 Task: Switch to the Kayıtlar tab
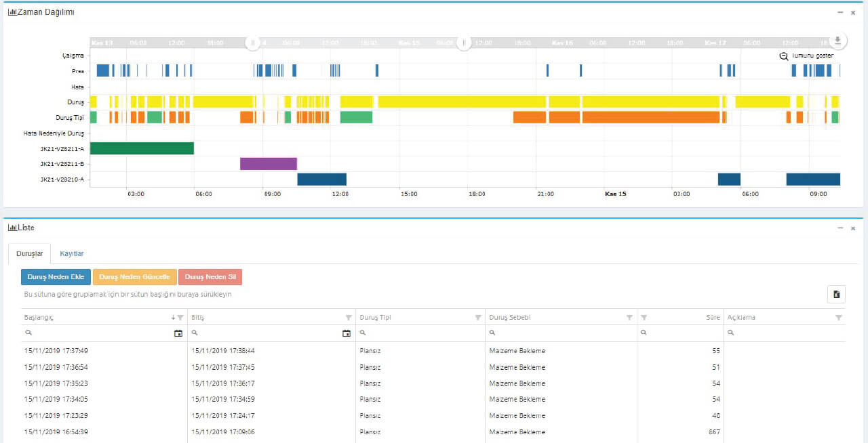coord(72,254)
